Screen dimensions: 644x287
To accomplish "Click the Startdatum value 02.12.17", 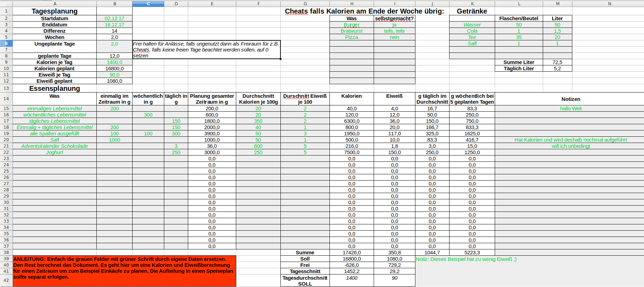I will coord(114,18).
